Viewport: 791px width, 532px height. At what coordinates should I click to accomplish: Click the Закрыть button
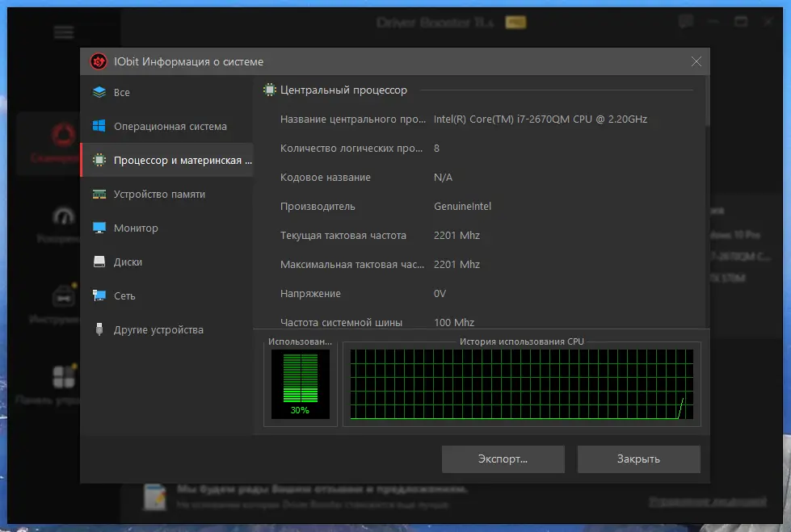point(638,459)
